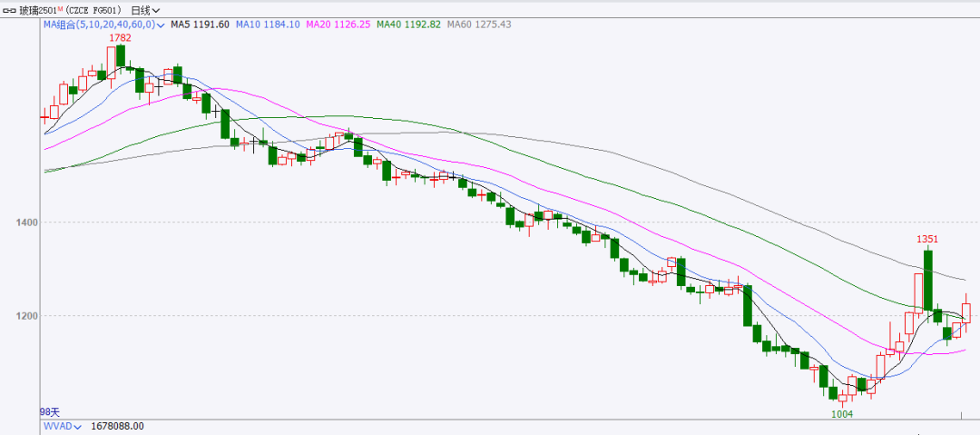Open the WVAD indicator dropdown
This screenshot has height=435, width=980.
tap(76, 426)
